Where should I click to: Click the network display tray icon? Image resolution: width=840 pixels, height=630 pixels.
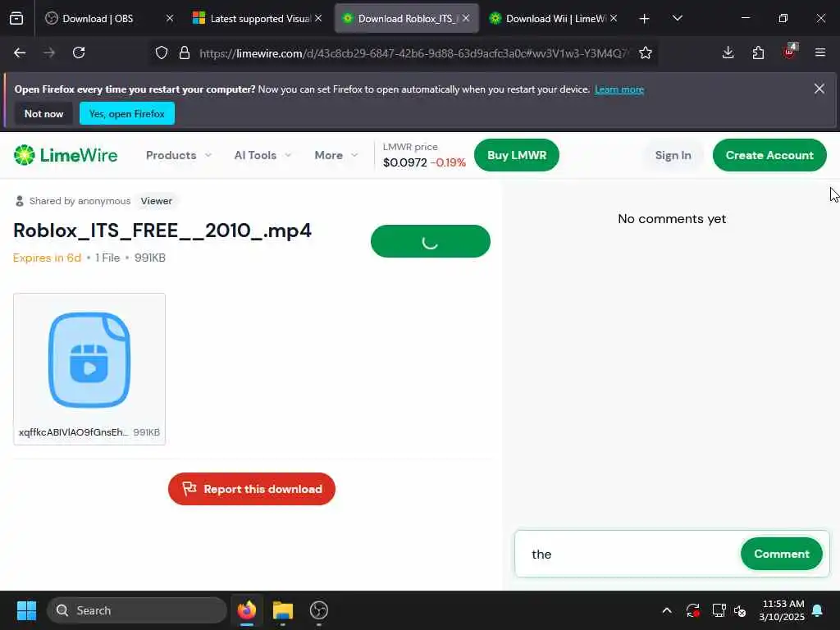(x=719, y=610)
